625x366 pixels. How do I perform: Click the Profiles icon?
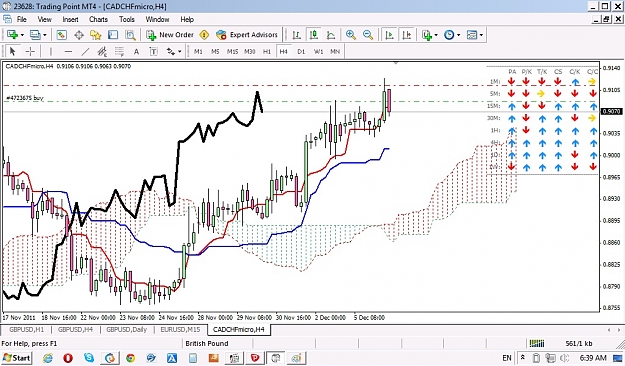tap(35, 35)
